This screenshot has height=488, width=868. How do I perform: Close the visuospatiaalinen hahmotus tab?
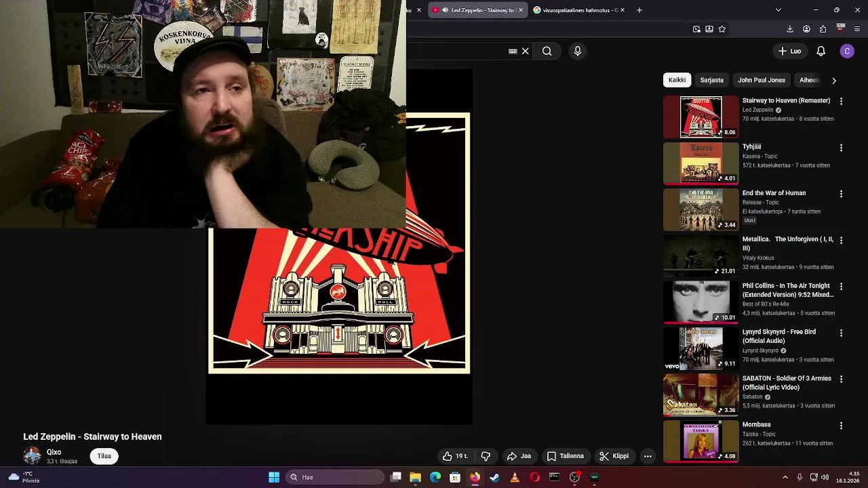pos(622,10)
